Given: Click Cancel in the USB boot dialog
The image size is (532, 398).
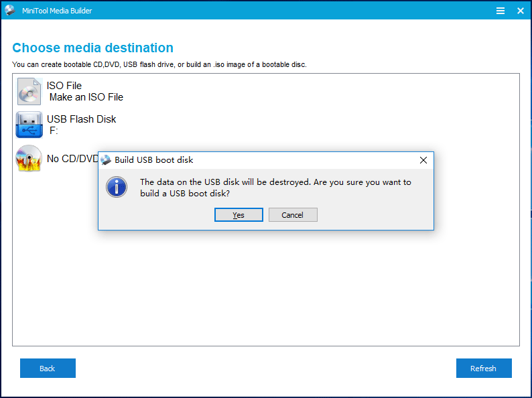Looking at the screenshot, I should (x=293, y=215).
